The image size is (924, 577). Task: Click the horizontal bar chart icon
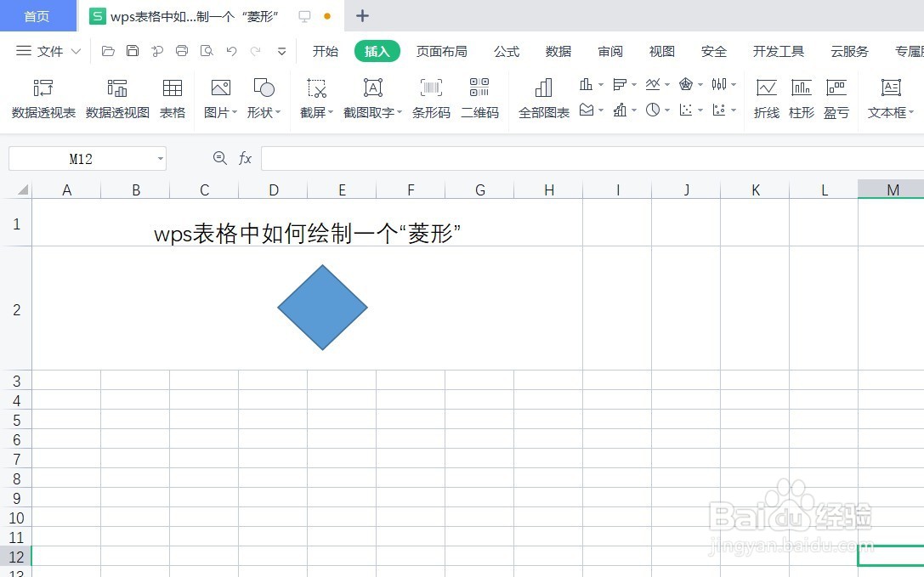tap(620, 84)
